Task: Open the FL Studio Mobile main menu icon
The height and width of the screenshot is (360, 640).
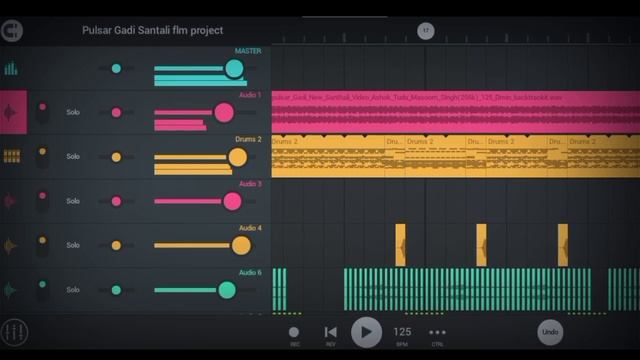Action: (12, 31)
